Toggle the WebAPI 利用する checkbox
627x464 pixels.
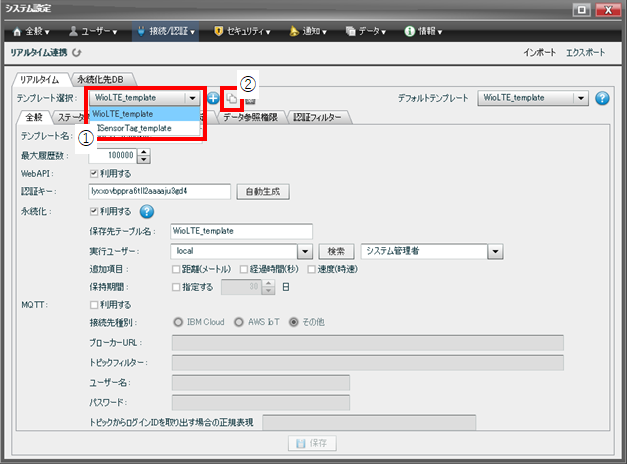pyautogui.click(x=94, y=174)
